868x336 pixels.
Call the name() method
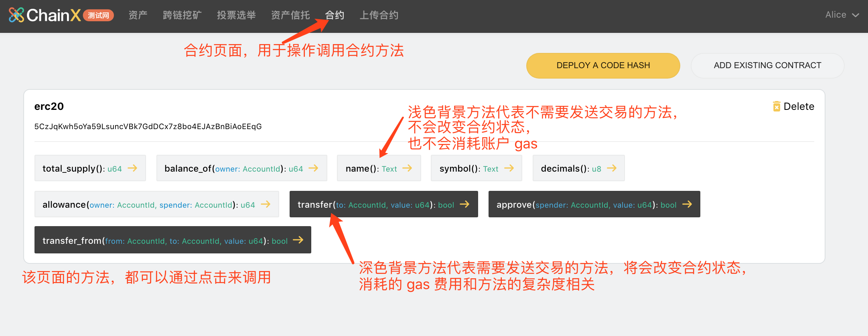click(x=379, y=168)
